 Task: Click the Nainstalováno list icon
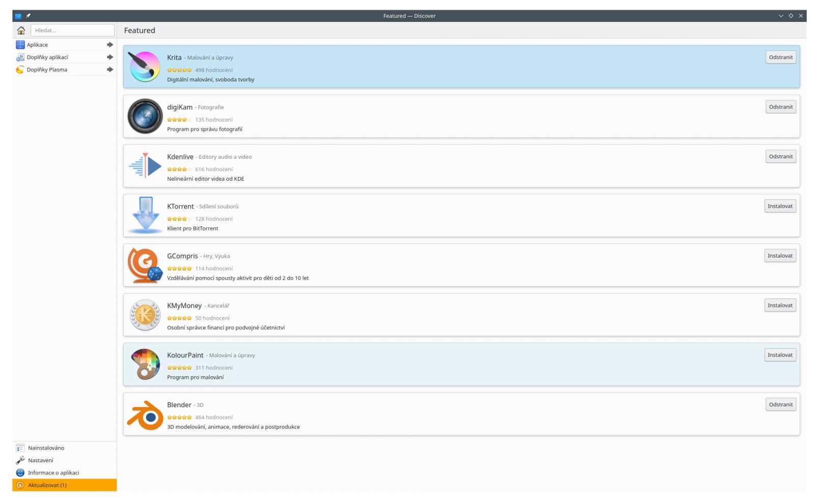pyautogui.click(x=20, y=448)
